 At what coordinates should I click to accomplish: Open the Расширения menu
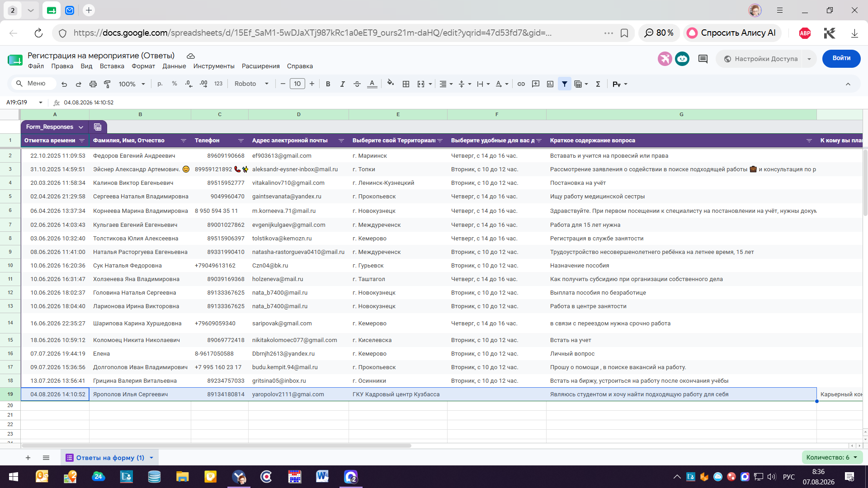261,66
